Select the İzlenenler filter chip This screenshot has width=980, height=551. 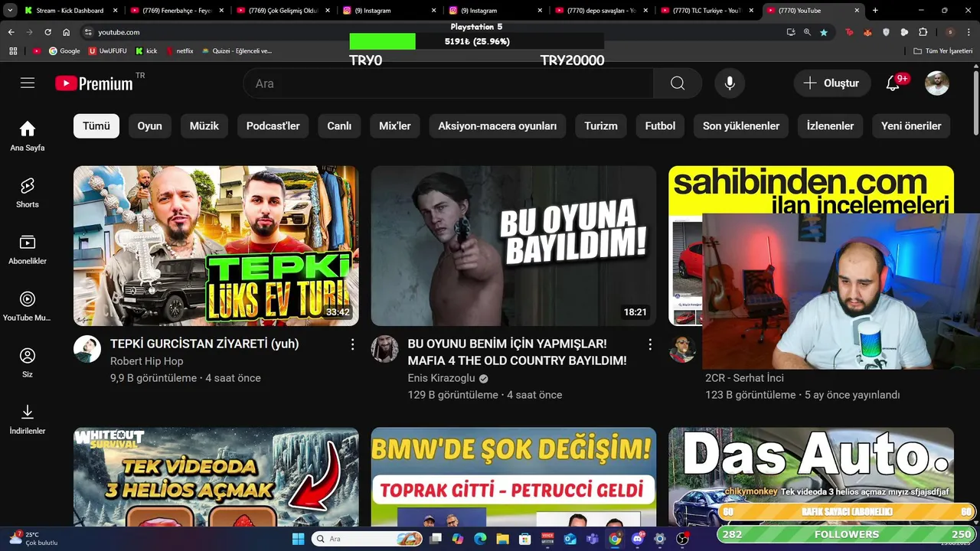click(830, 126)
